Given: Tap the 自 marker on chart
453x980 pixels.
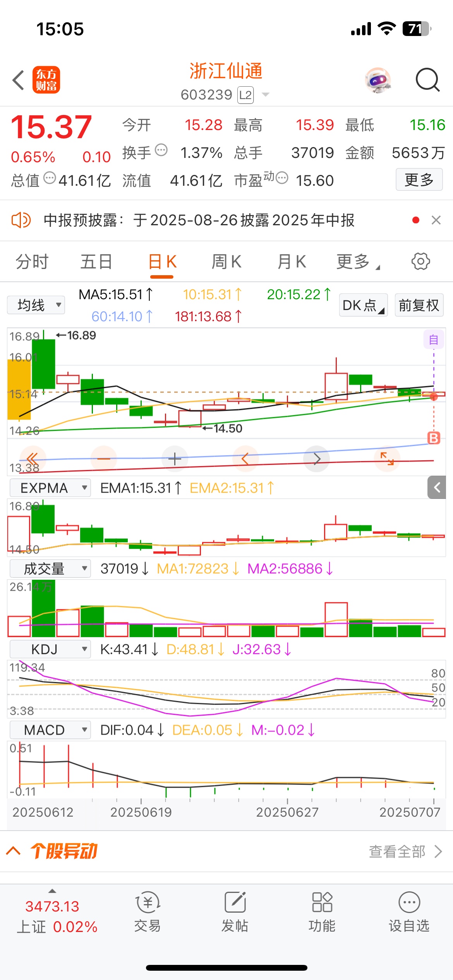Looking at the screenshot, I should 434,339.
